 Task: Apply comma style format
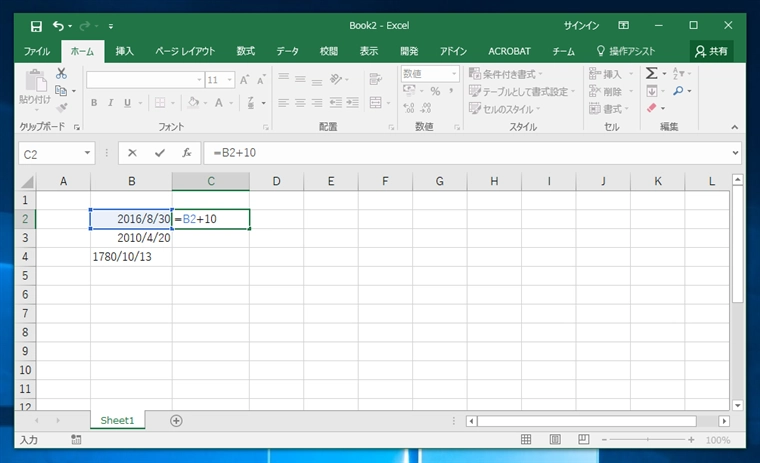[451, 91]
